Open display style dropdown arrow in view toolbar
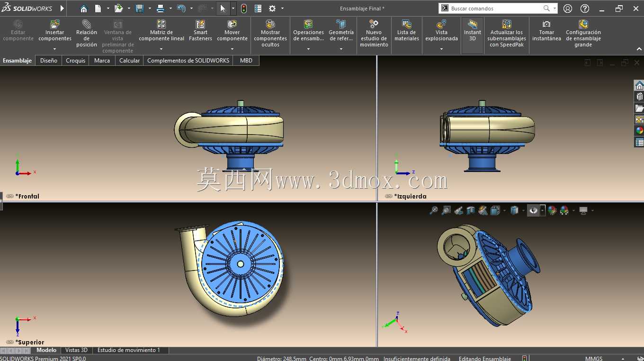Viewport: 644px width, 361px height. pyautogui.click(x=523, y=210)
